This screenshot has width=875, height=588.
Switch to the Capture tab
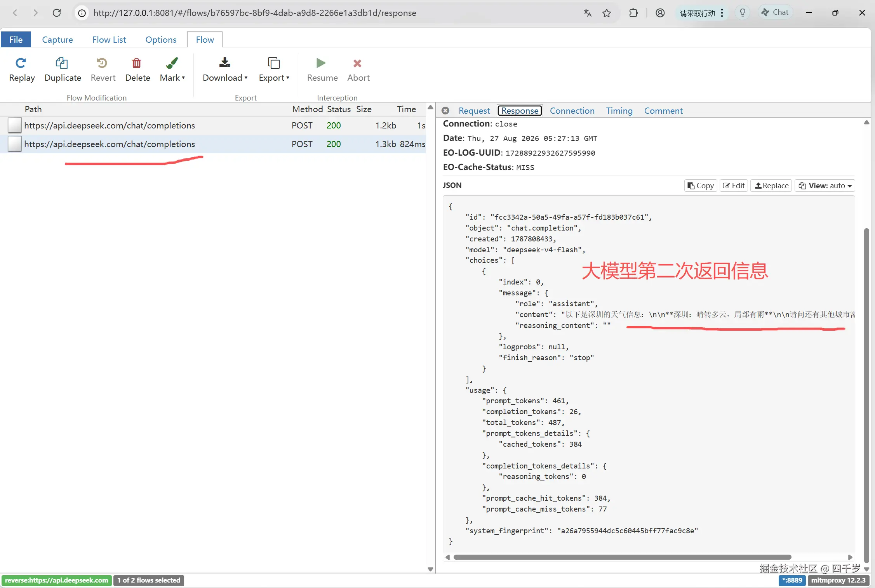pyautogui.click(x=57, y=40)
